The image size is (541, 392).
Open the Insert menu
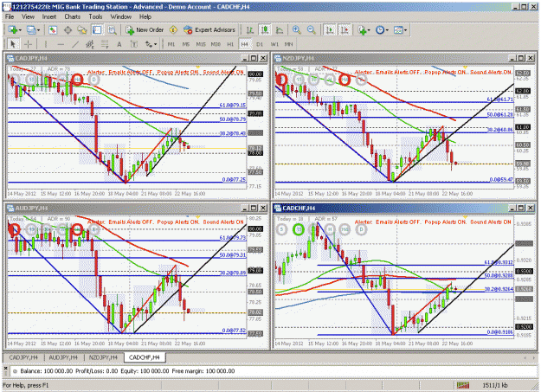[49, 16]
